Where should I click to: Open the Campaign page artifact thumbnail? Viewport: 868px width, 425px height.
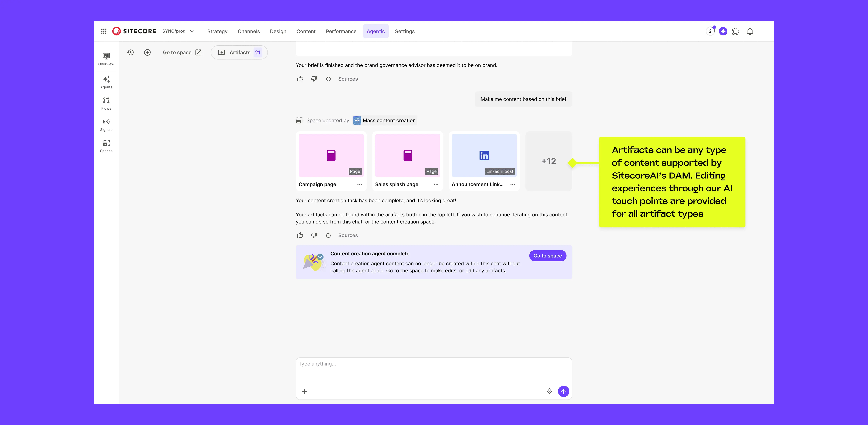[x=331, y=155]
